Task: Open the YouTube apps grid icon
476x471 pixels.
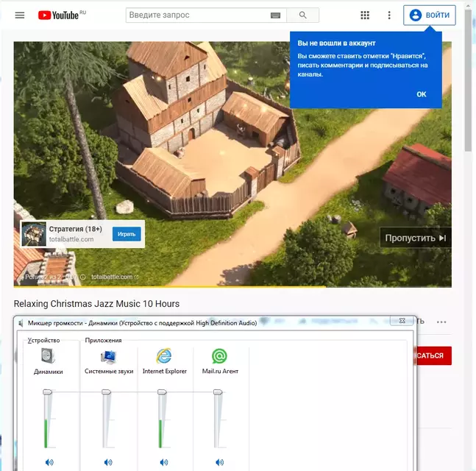Action: [x=365, y=15]
